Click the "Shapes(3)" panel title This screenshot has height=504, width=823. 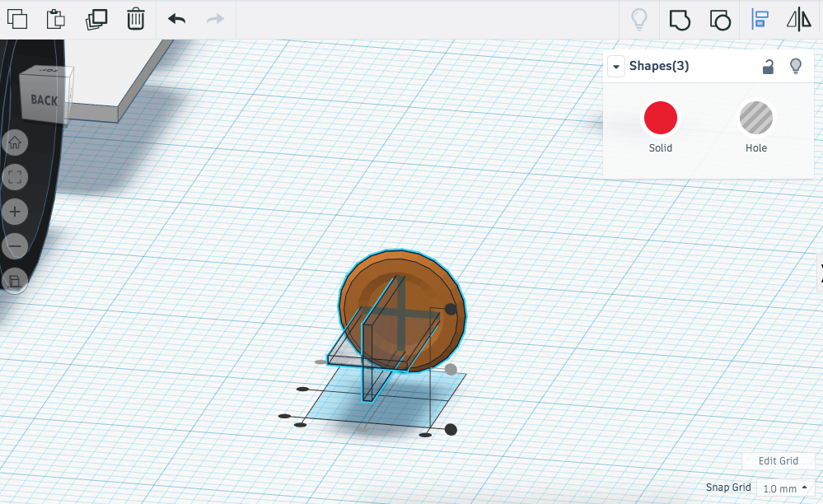click(x=659, y=66)
